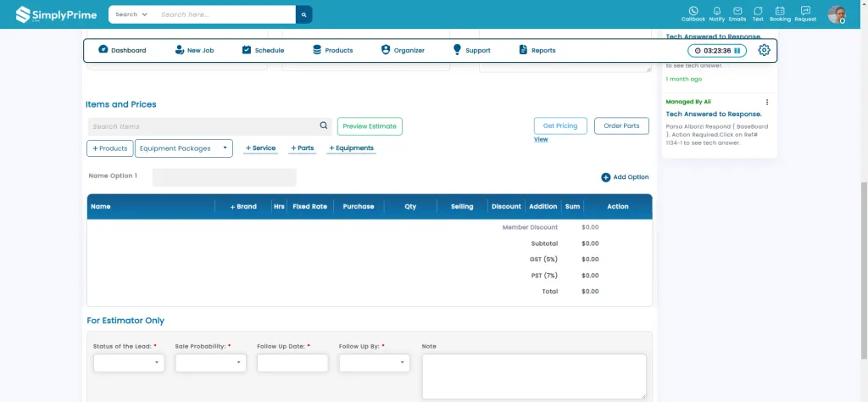868x402 pixels.
Task: Click the Selling column header
Action: pos(462,207)
